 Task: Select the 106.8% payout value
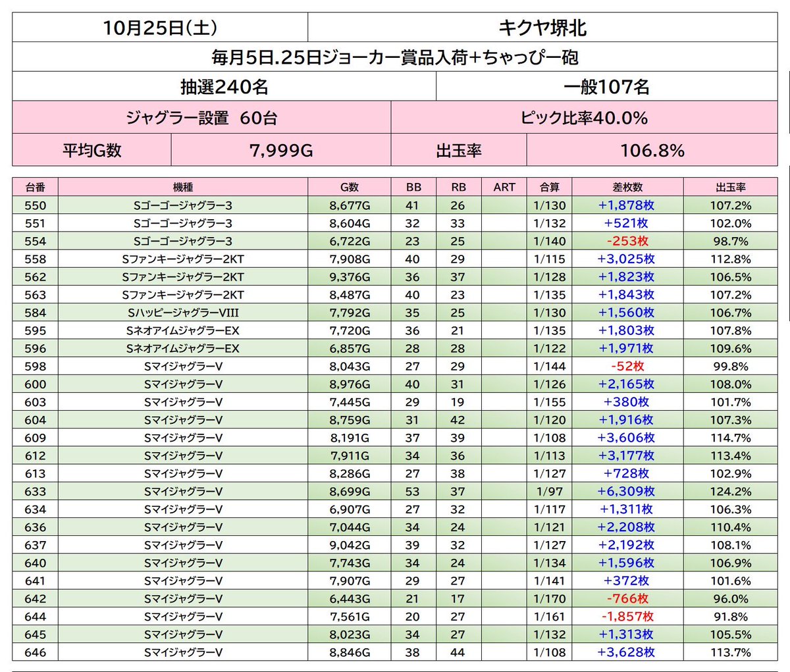click(652, 150)
